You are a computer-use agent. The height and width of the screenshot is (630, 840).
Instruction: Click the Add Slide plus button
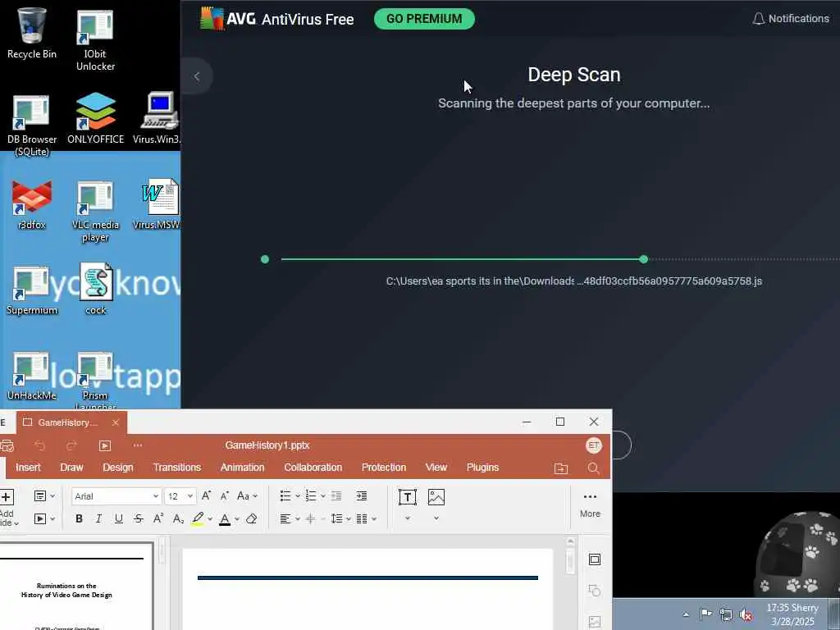click(7, 497)
